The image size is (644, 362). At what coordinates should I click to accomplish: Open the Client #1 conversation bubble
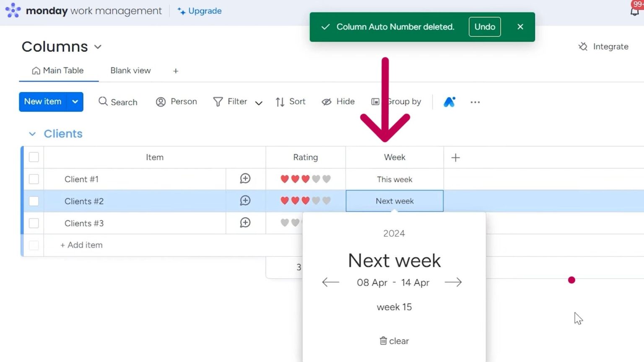pos(245,179)
